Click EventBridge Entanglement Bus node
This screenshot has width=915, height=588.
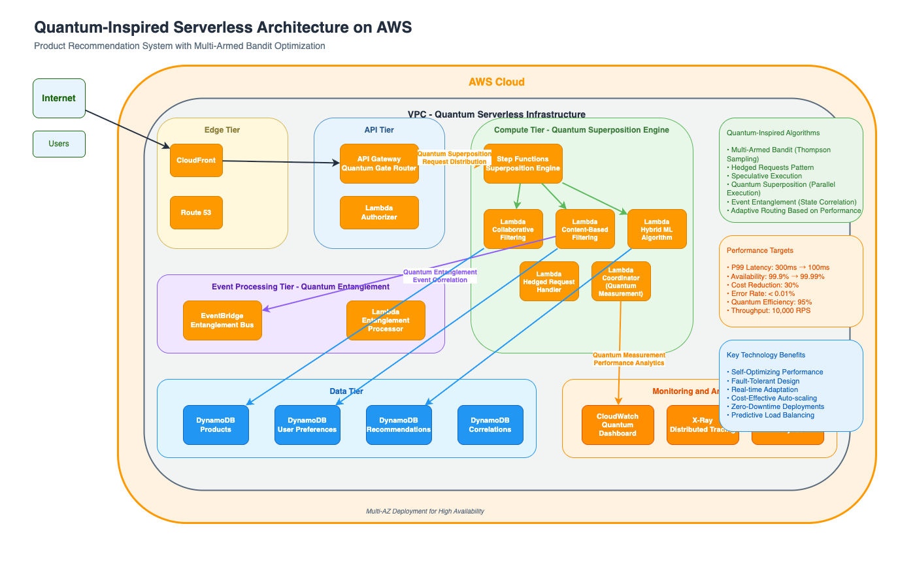pyautogui.click(x=222, y=320)
